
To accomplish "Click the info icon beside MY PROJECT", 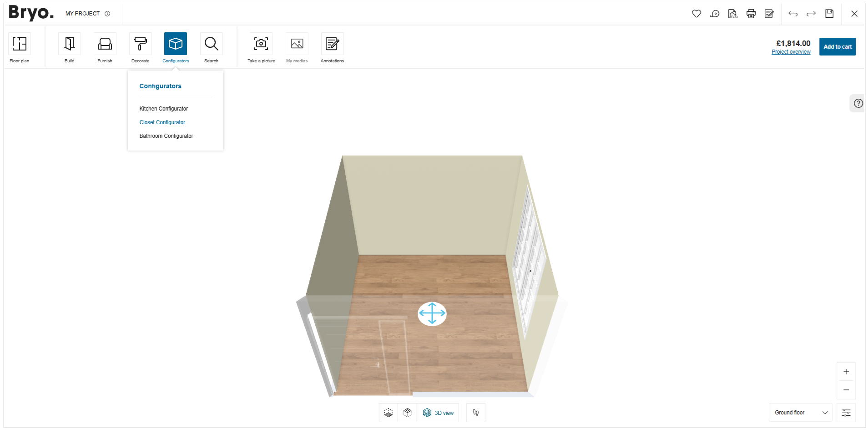I will pos(107,14).
